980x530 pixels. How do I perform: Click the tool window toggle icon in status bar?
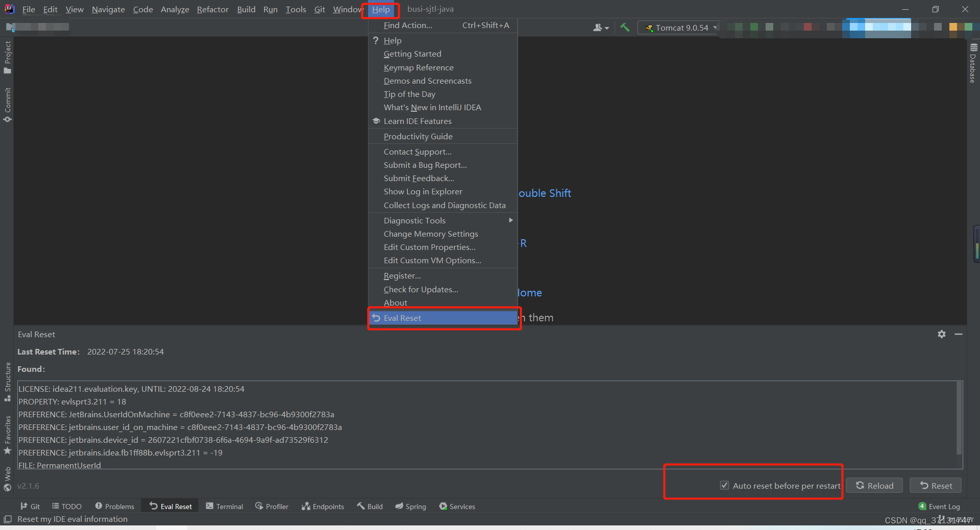pyautogui.click(x=7, y=519)
